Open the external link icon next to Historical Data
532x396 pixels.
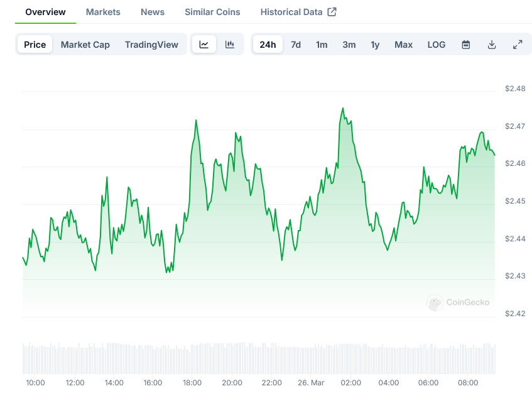point(332,12)
